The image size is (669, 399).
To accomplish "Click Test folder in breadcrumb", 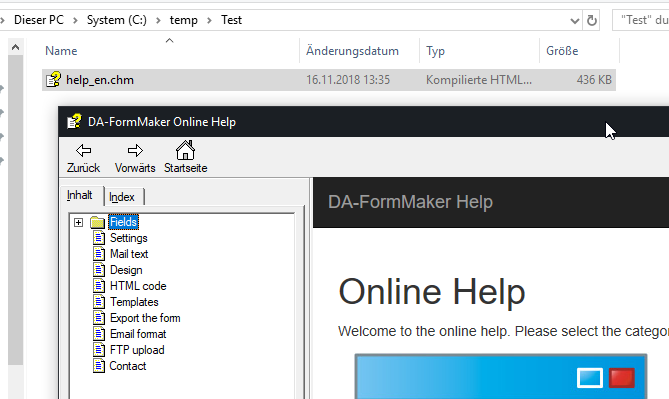I will click(231, 20).
